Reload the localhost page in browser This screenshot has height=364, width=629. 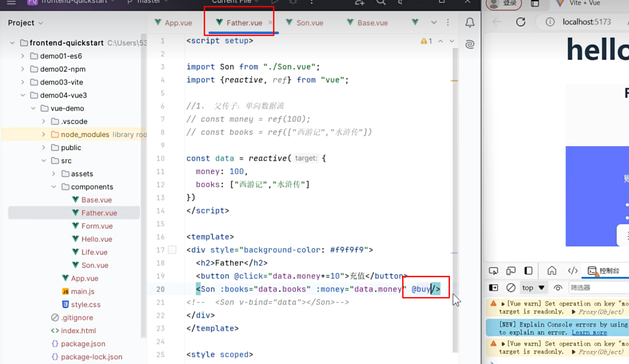pos(521,22)
